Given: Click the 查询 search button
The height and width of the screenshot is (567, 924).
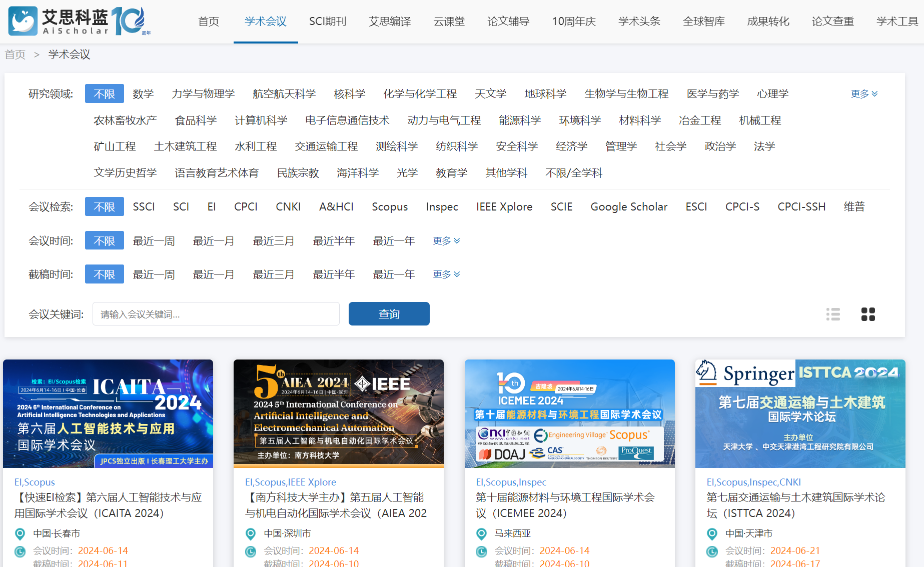Looking at the screenshot, I should point(389,313).
